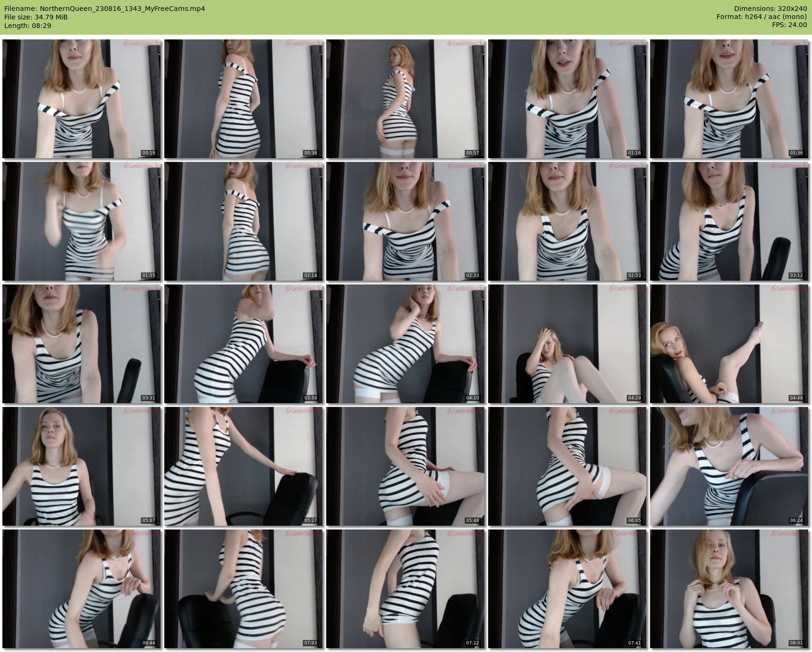Pick the thumbnail marked 02:53

point(567,221)
